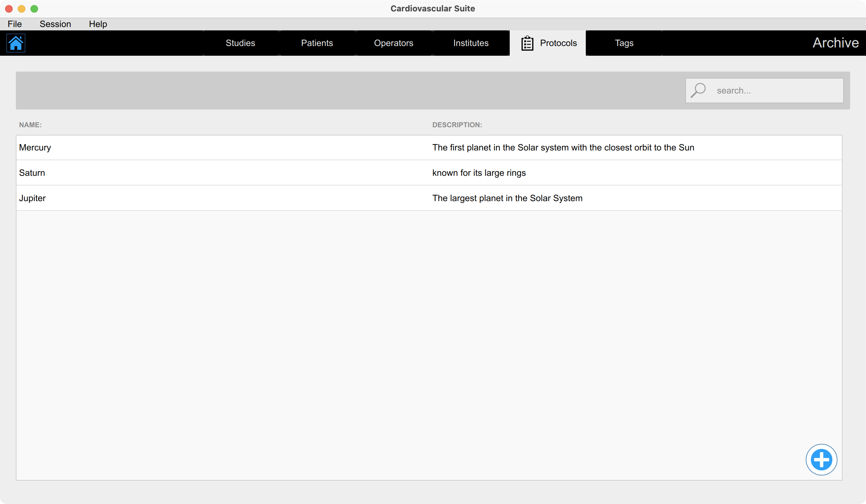Open the Session menu
Image resolution: width=866 pixels, height=504 pixels.
[x=55, y=24]
